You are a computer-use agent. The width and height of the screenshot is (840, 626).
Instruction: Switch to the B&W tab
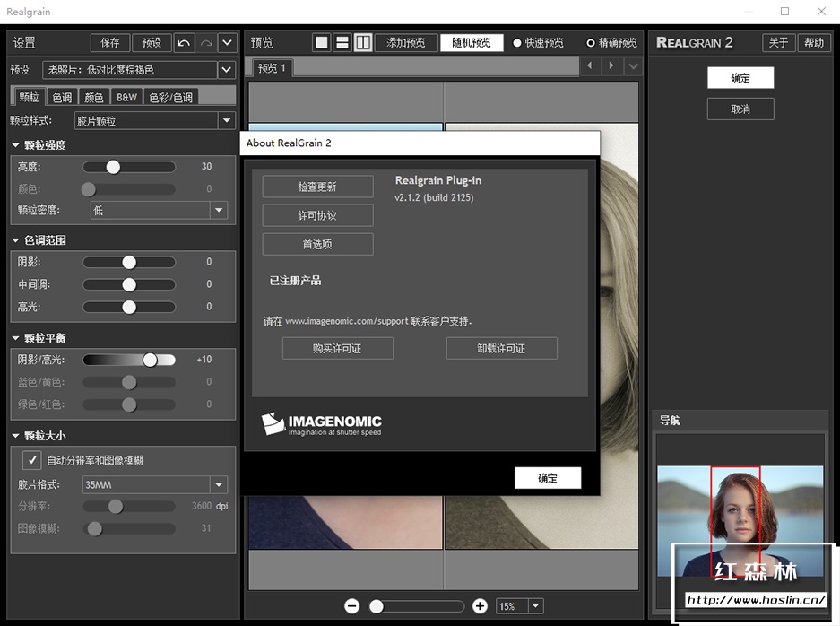point(126,97)
